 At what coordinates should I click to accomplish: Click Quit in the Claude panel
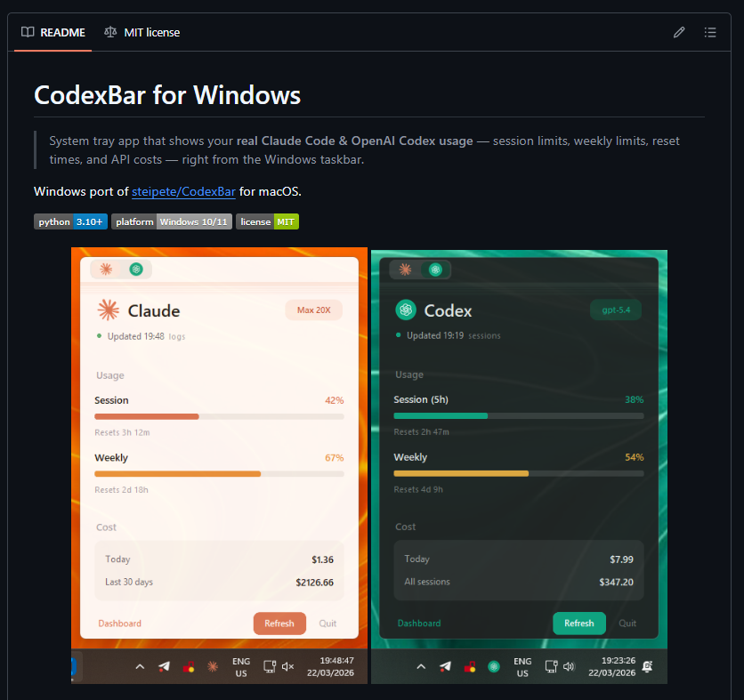click(328, 624)
